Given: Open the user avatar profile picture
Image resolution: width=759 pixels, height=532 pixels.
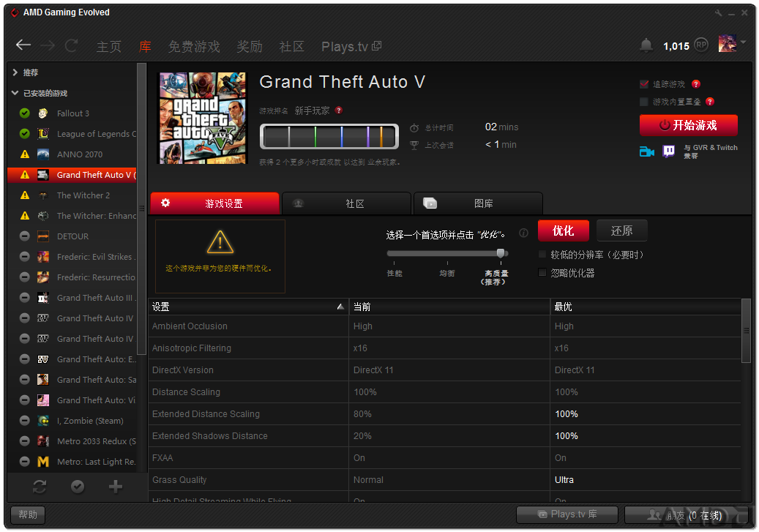Looking at the screenshot, I should pyautogui.click(x=727, y=44).
